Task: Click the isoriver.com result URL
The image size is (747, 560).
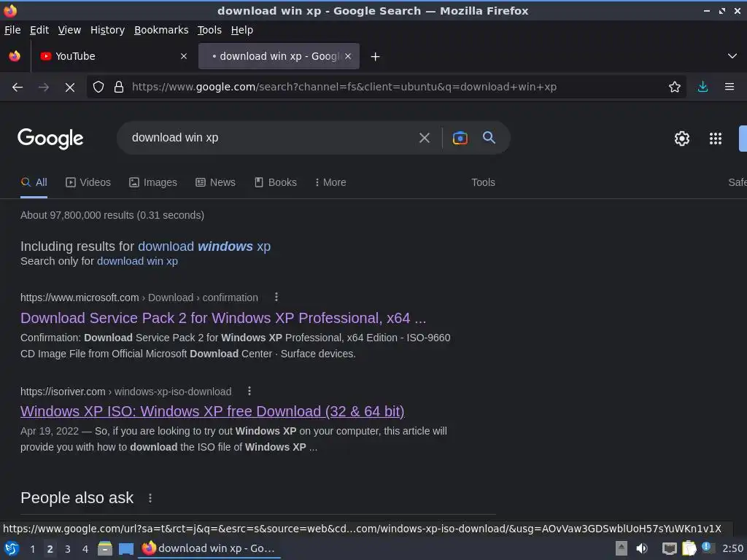Action: tap(125, 392)
